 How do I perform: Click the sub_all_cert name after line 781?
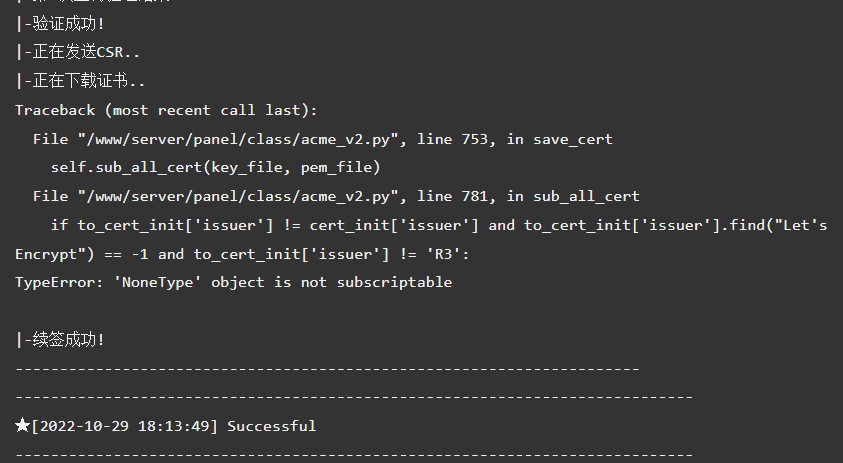pos(586,196)
